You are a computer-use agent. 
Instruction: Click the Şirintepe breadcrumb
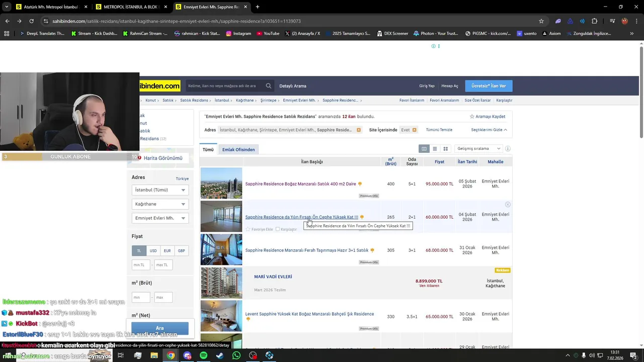click(x=268, y=101)
